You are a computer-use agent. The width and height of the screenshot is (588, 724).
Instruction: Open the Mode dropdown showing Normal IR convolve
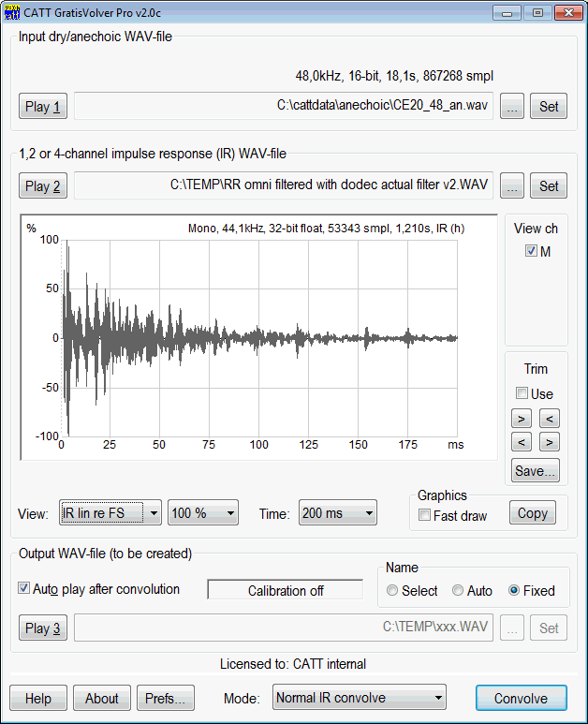click(359, 698)
